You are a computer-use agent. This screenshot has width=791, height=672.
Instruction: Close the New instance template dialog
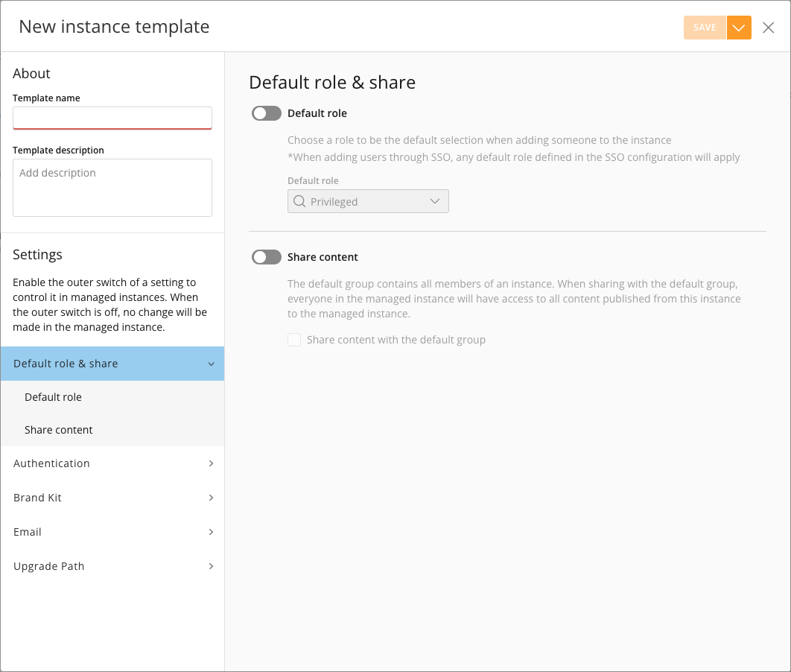pos(769,28)
